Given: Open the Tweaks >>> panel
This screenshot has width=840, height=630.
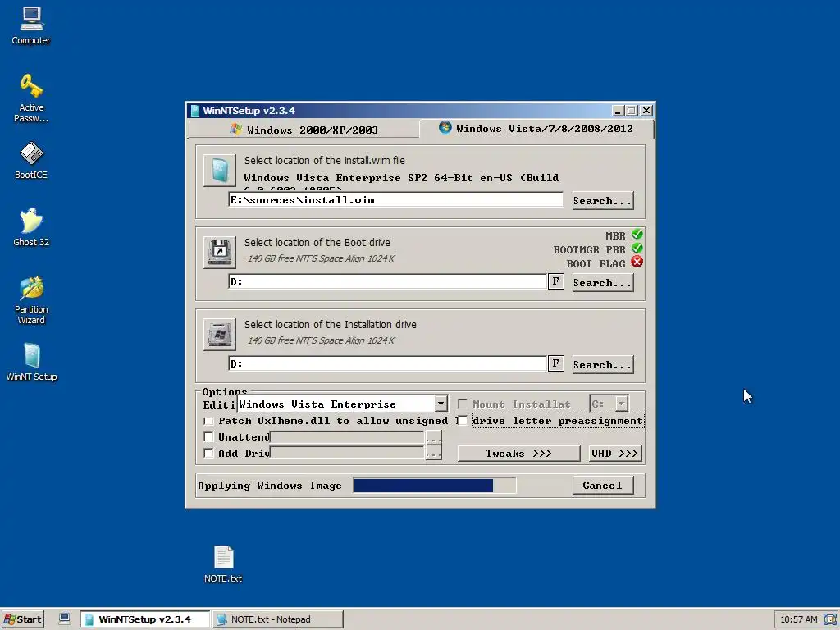Looking at the screenshot, I should coord(518,453).
